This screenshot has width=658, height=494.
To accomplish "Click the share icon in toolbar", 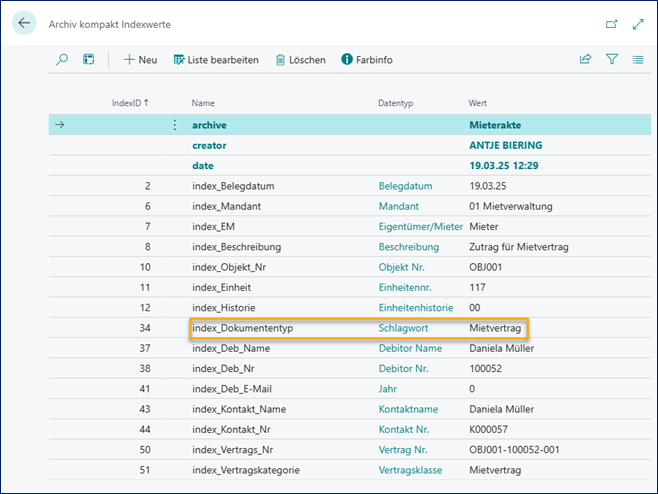I will [586, 60].
